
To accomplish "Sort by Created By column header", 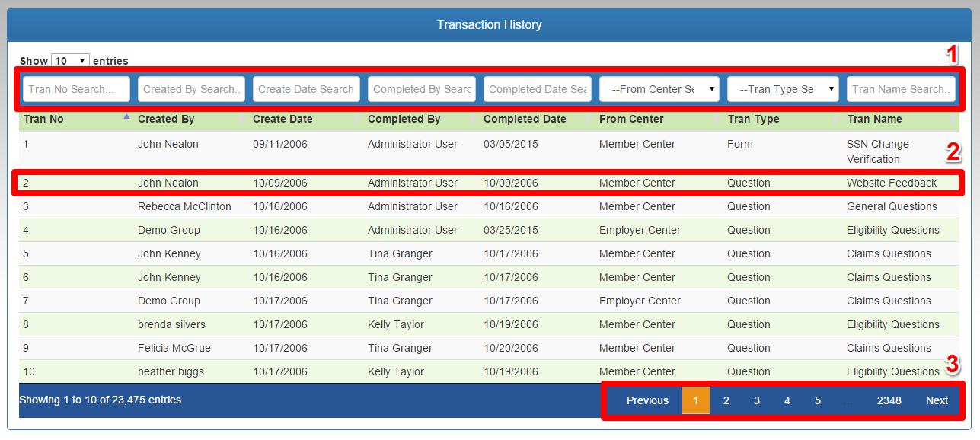I will [x=166, y=120].
